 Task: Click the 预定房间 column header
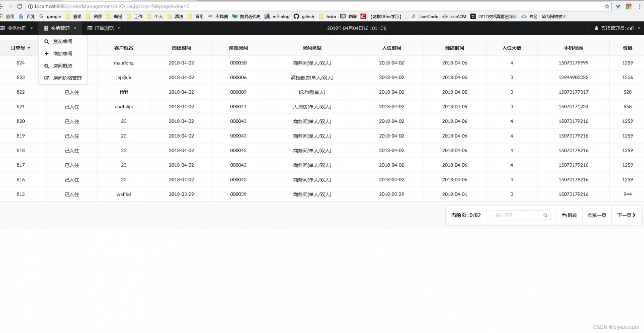[x=238, y=48]
